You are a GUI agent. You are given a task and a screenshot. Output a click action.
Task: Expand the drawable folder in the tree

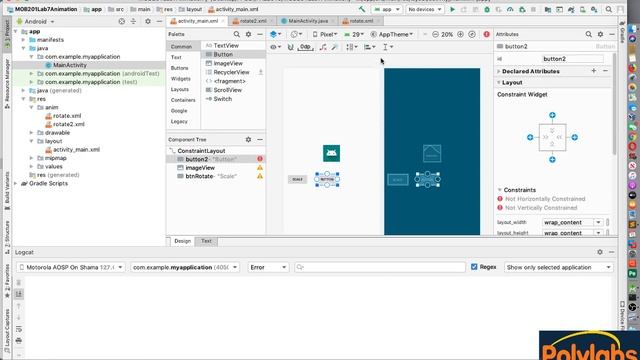(31, 133)
